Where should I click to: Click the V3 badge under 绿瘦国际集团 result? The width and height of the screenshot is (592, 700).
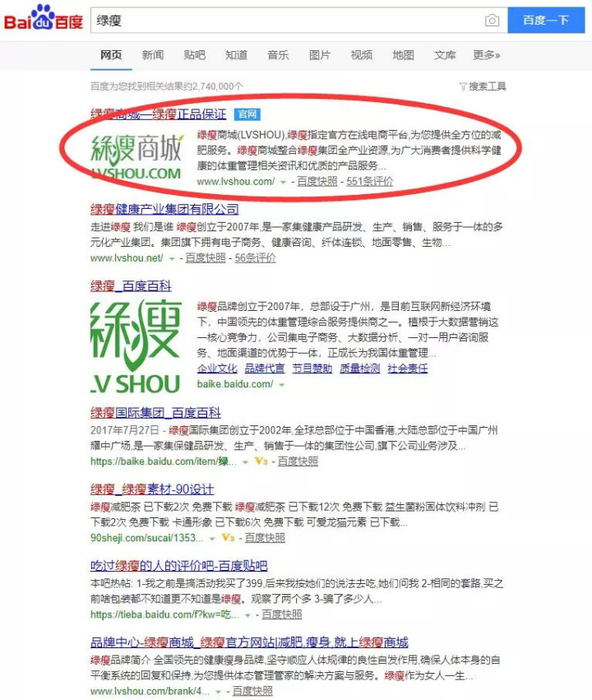tap(261, 461)
